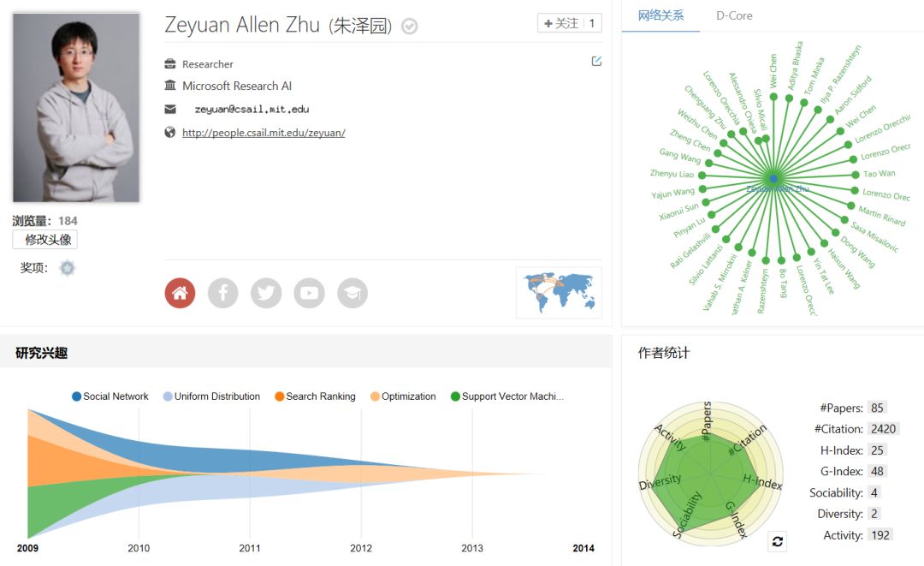Click the 修改头像 button
Viewport: 924px width, 566px height.
[x=44, y=240]
